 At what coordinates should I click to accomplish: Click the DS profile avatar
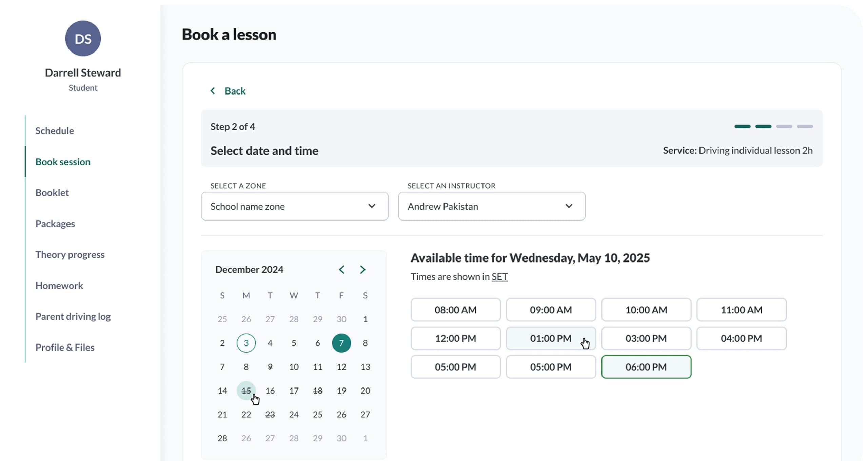[83, 38]
